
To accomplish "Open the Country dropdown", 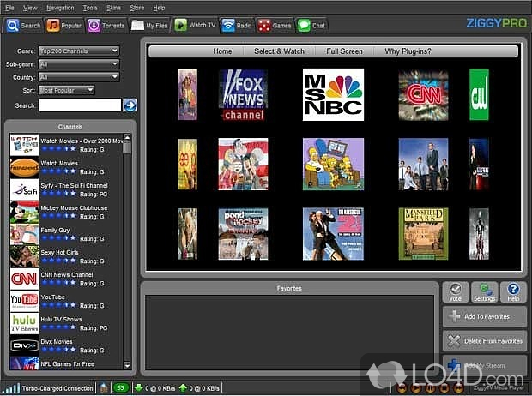I will 79,76.
